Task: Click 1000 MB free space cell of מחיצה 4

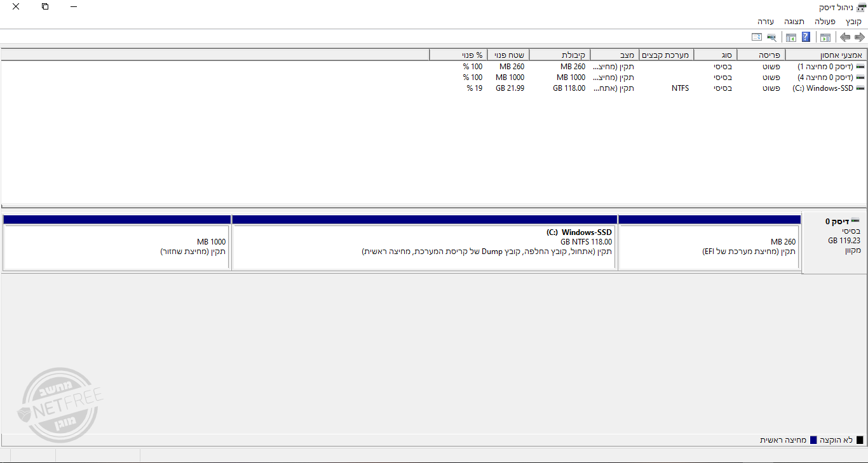Action: point(510,77)
